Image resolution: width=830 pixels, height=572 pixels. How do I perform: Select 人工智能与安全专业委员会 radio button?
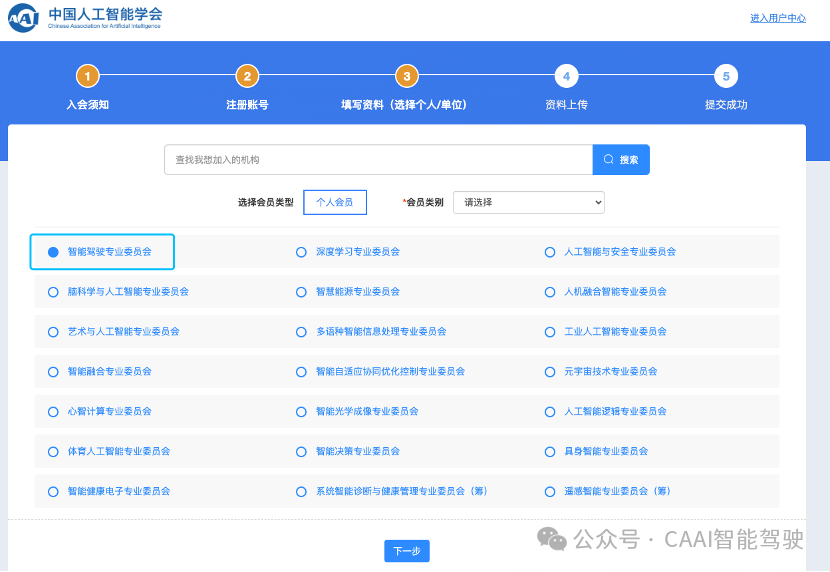[550, 252]
